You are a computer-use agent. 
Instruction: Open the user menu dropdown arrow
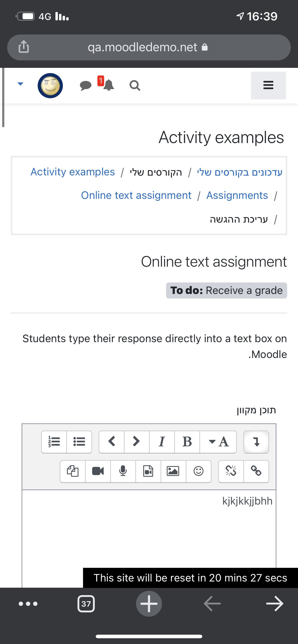(x=20, y=84)
